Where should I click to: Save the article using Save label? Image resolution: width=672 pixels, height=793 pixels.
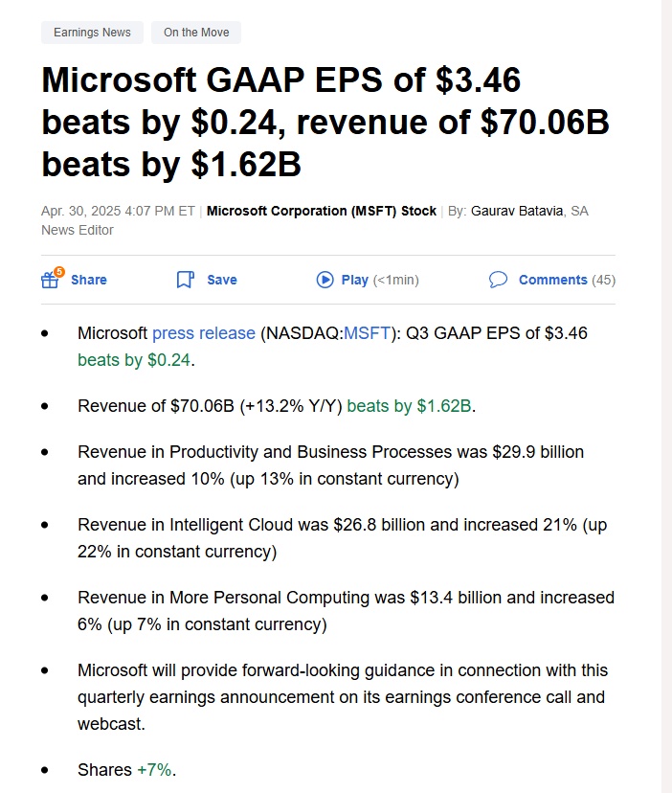point(222,280)
